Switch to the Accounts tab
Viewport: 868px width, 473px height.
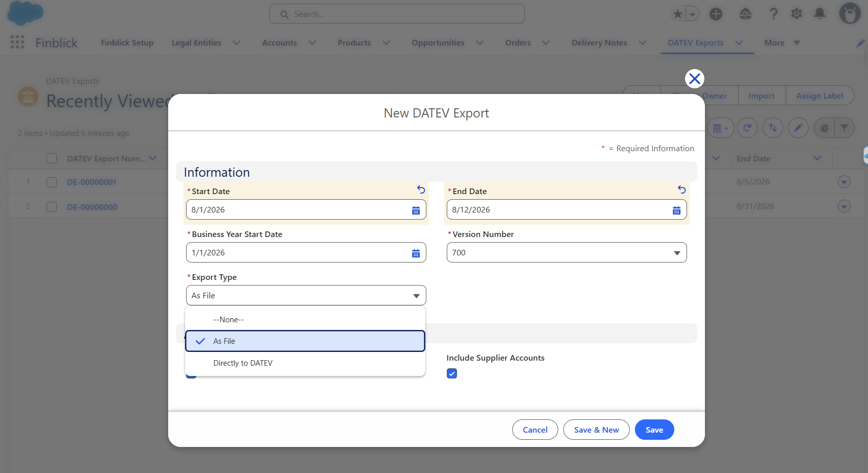[x=280, y=43]
